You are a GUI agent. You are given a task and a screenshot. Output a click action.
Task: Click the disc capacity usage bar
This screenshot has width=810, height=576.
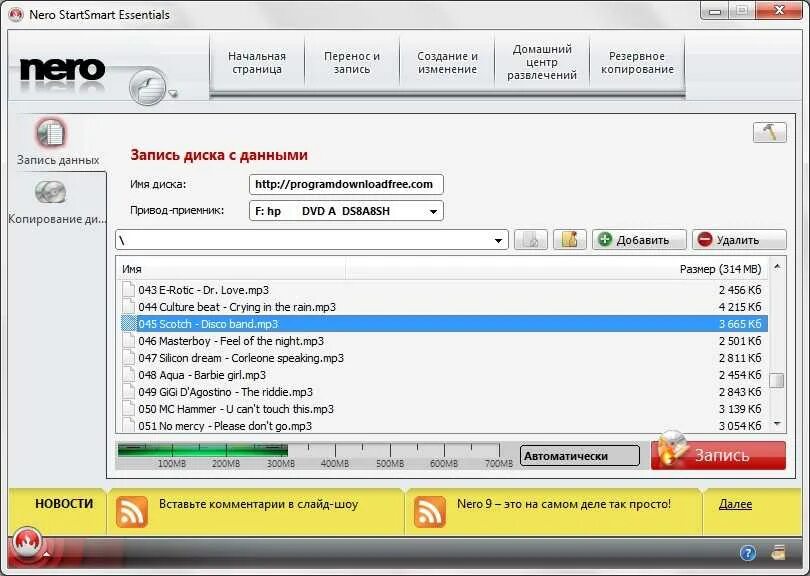click(x=315, y=456)
